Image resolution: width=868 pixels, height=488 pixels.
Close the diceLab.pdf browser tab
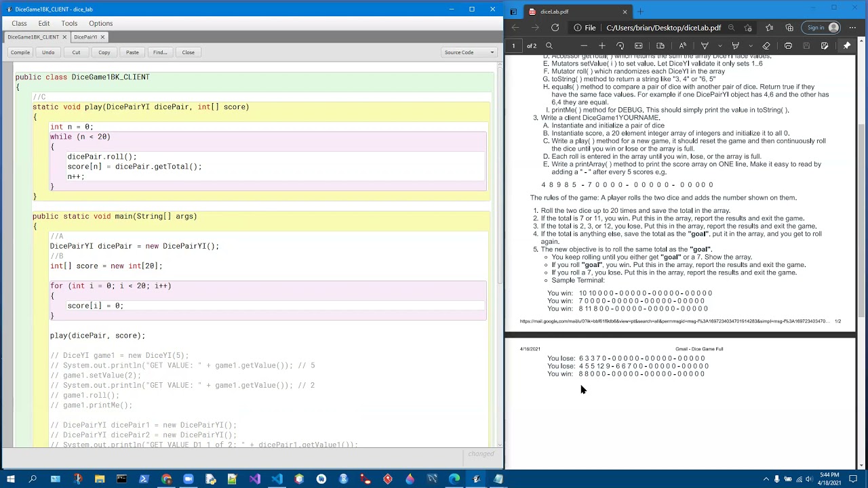point(625,12)
